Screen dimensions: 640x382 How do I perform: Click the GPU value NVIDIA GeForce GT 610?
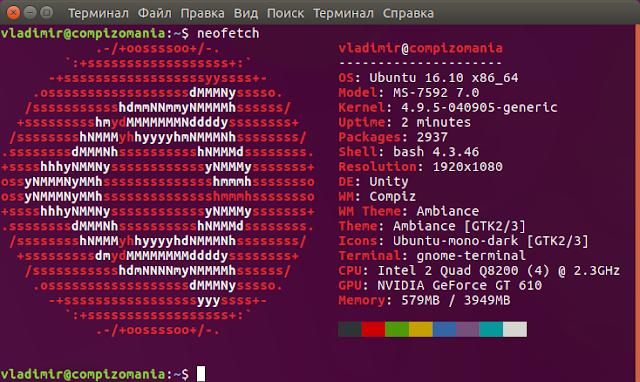click(460, 285)
